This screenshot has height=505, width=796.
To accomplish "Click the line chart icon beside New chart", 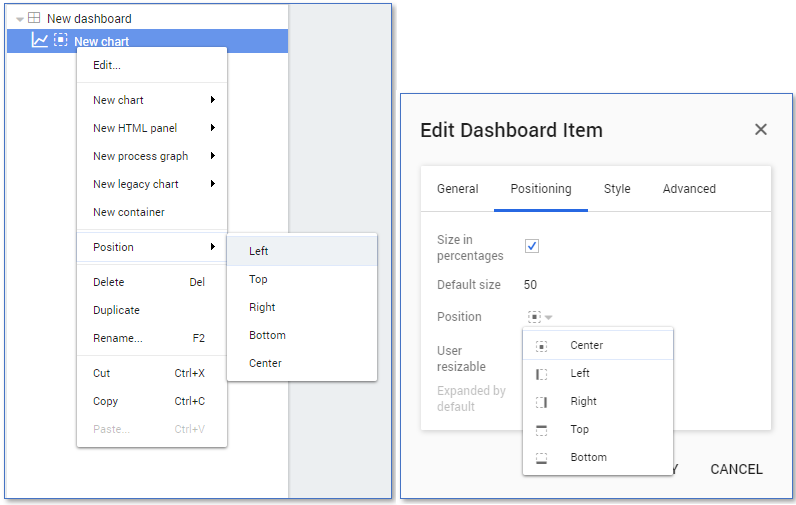I will 39,41.
